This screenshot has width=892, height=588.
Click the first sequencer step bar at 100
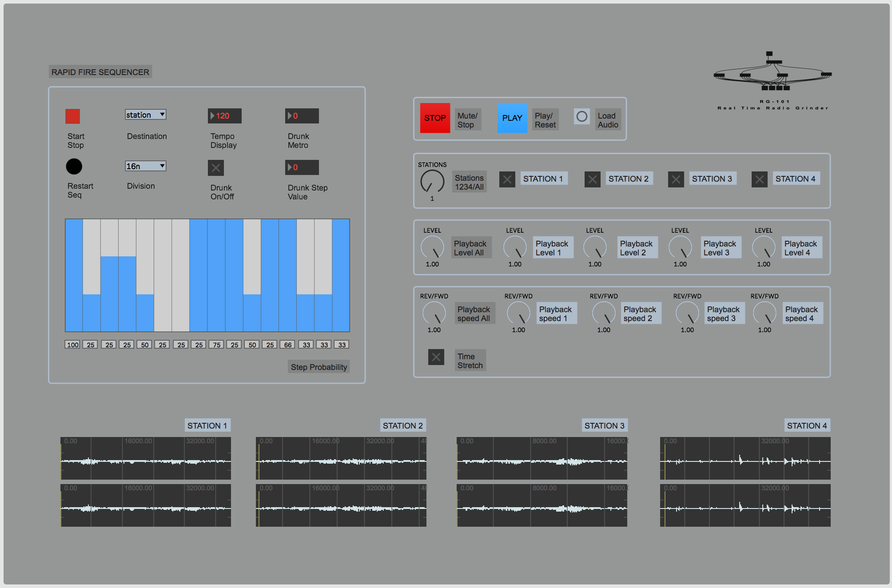pyautogui.click(x=74, y=275)
